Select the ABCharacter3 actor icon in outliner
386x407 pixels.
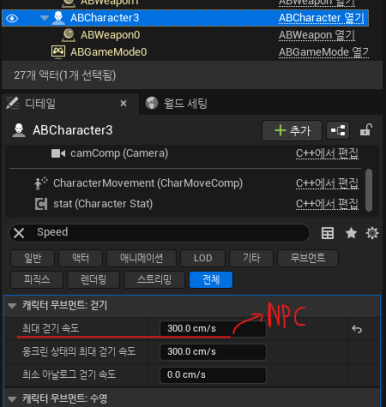click(58, 18)
